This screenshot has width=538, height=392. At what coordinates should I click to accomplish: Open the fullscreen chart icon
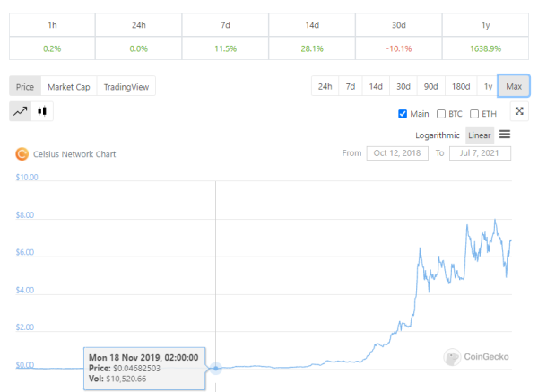[519, 111]
